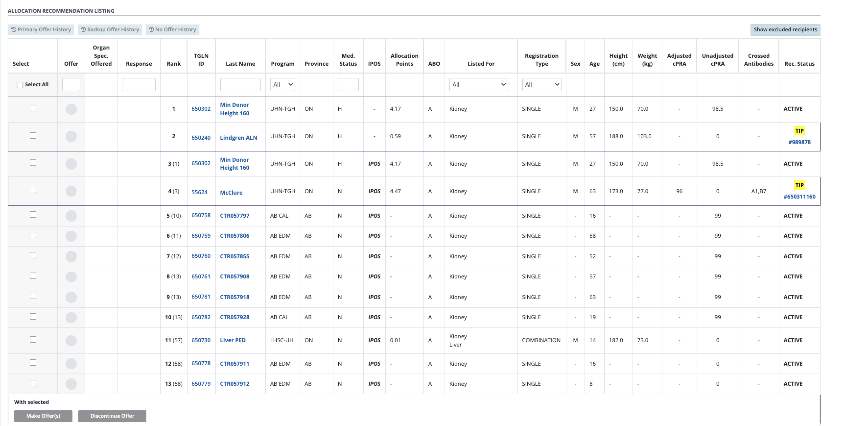Open the Backup Offer History view

[x=109, y=29]
